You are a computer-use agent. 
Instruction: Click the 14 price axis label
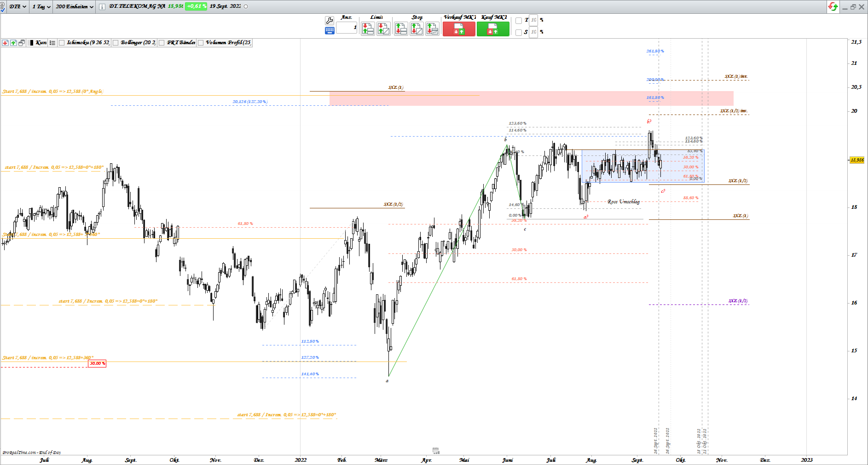[854, 398]
